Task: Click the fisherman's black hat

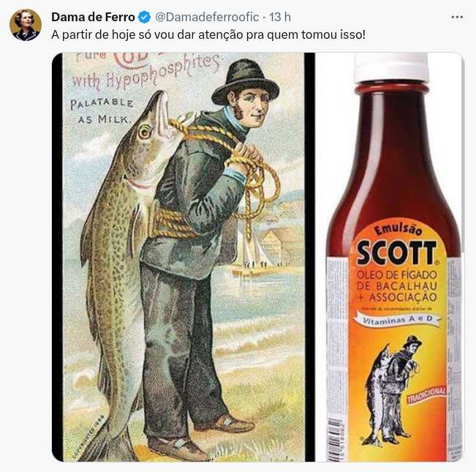Action: point(245,82)
